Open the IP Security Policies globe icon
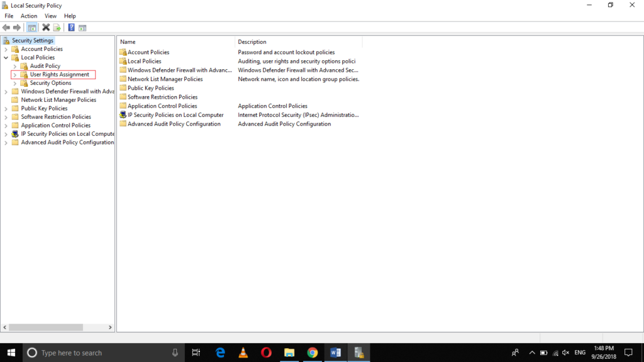Screen dimensions: 644x362 pyautogui.click(x=123, y=115)
